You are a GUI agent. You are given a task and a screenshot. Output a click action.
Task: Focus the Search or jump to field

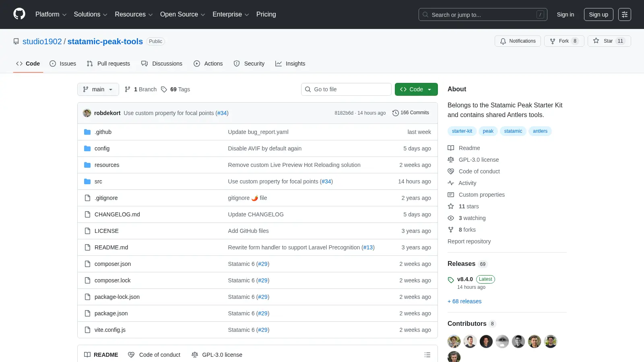point(483,14)
